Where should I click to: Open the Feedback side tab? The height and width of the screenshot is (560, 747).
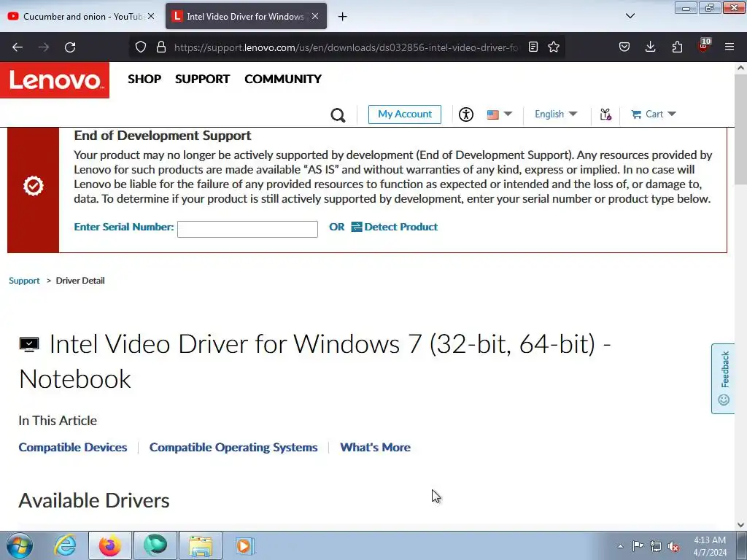point(723,378)
